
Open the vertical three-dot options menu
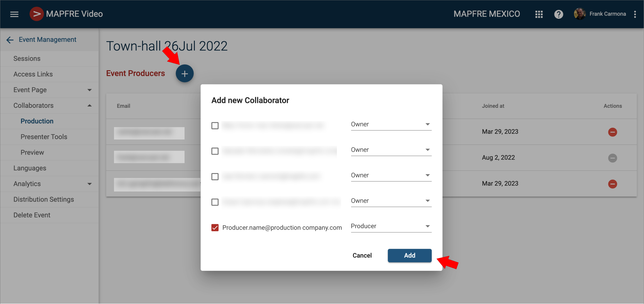click(x=635, y=14)
